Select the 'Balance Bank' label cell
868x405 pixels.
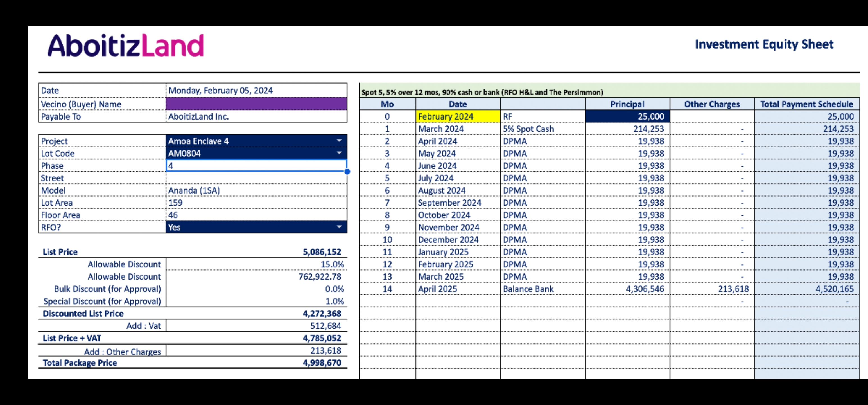tap(542, 289)
